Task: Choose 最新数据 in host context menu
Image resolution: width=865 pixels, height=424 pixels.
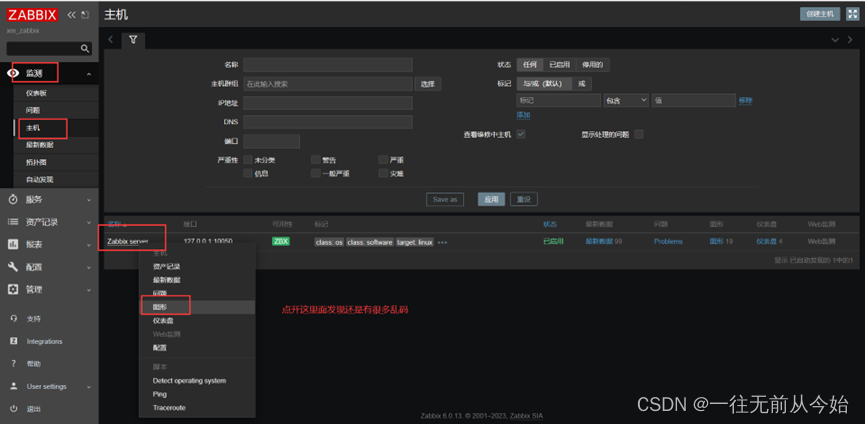Action: pyautogui.click(x=197, y=280)
